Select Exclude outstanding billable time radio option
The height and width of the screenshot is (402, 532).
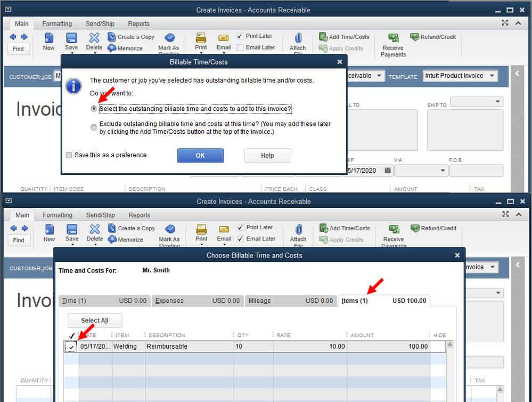coord(94,127)
